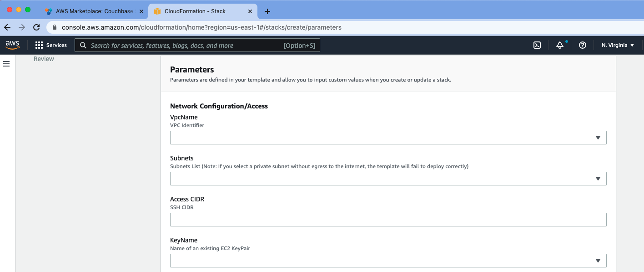Click the AWS home logo
Screen dimensions: 644x272
tap(13, 45)
